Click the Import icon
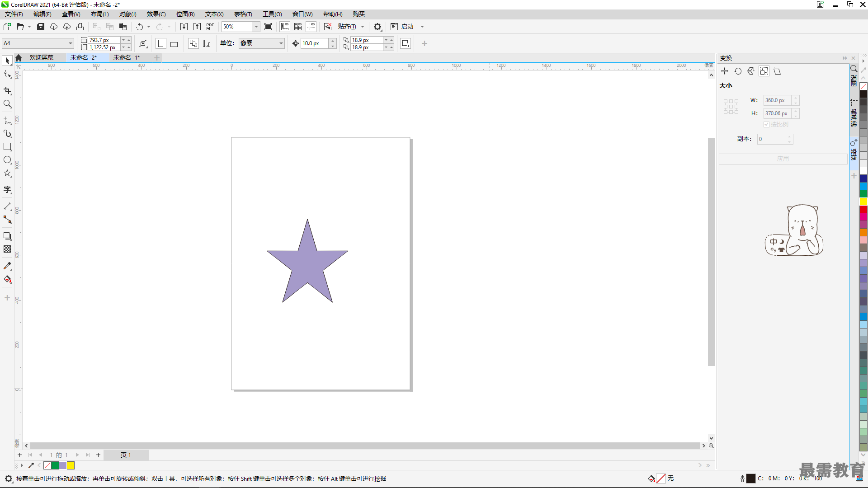Screen dimensions: 868x488 tap(184, 27)
